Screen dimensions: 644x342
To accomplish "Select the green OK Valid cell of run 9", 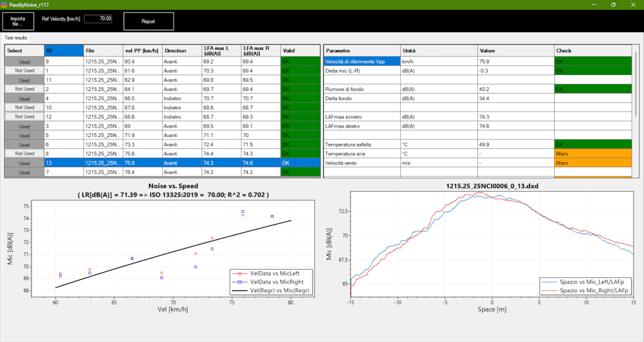I will point(300,62).
